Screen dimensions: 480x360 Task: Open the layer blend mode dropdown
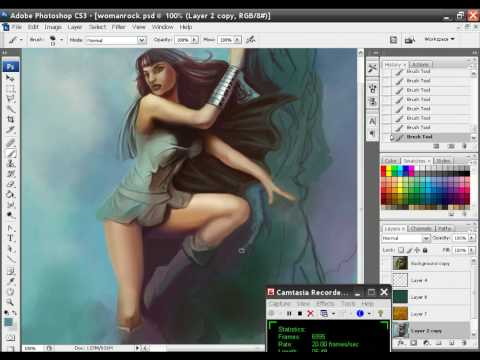tap(405, 238)
